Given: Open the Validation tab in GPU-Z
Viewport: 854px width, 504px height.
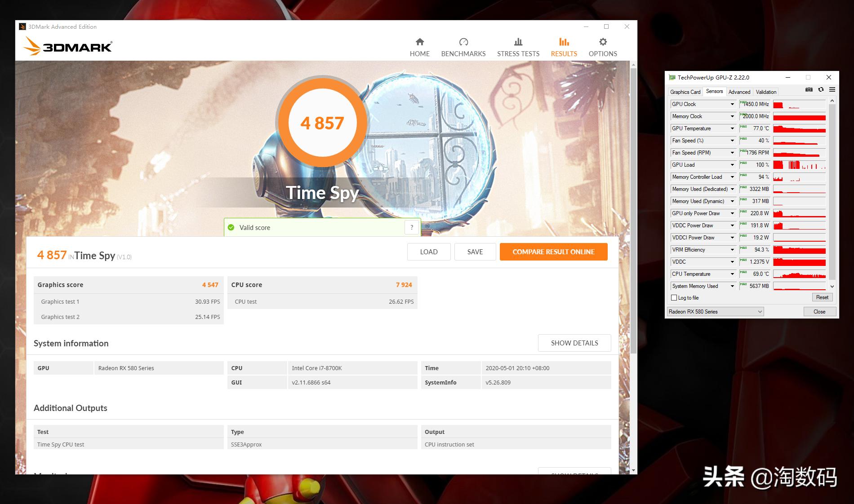Looking at the screenshot, I should pos(766,92).
